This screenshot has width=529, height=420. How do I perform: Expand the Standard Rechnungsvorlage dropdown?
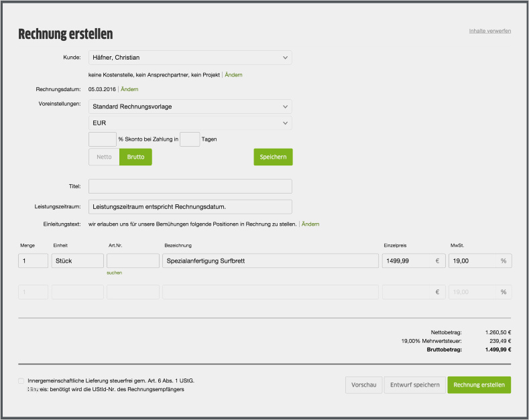click(x=190, y=107)
